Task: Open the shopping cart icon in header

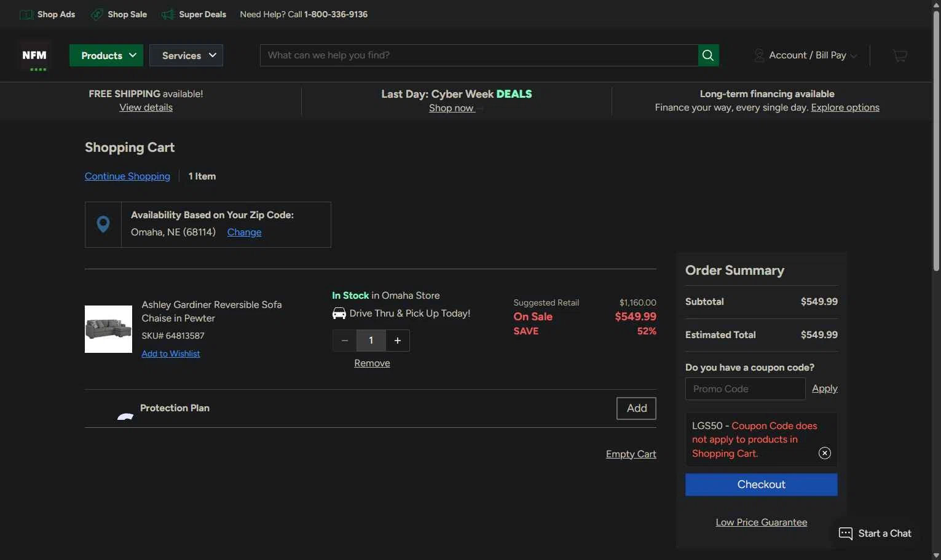Action: pyautogui.click(x=900, y=56)
